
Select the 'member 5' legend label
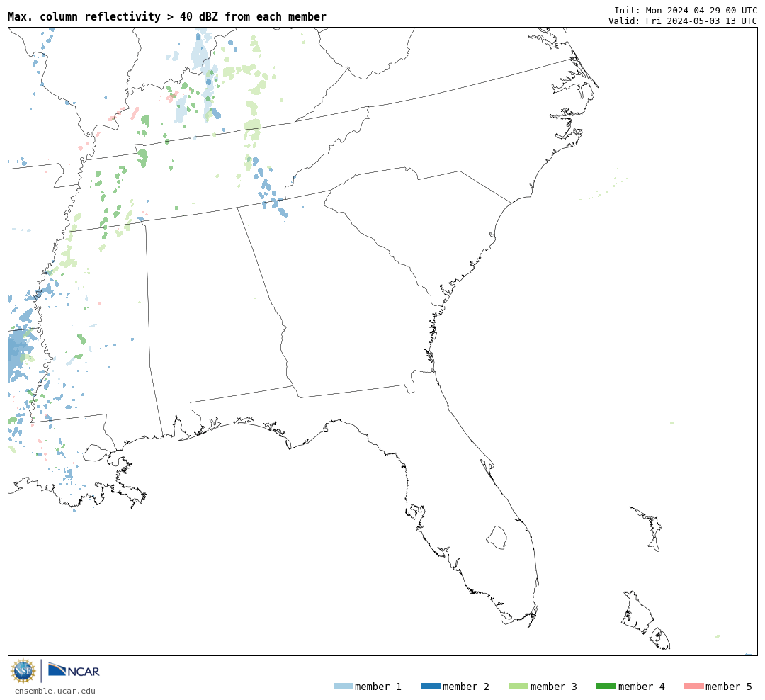(x=729, y=687)
